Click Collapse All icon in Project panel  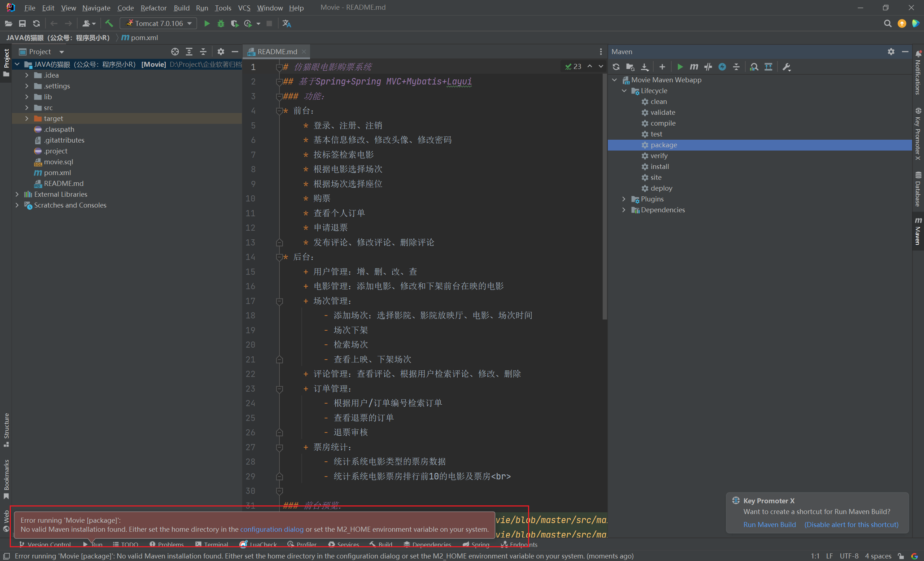[x=203, y=52]
